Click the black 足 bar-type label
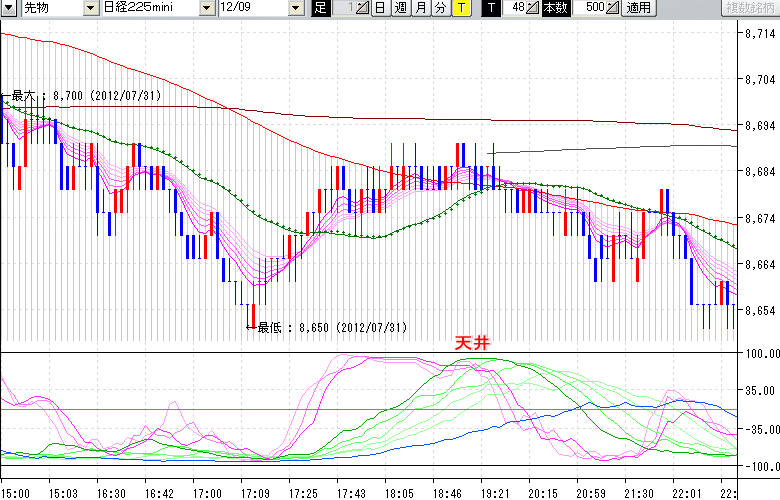Viewport: 780px width, 500px height. coord(321,7)
